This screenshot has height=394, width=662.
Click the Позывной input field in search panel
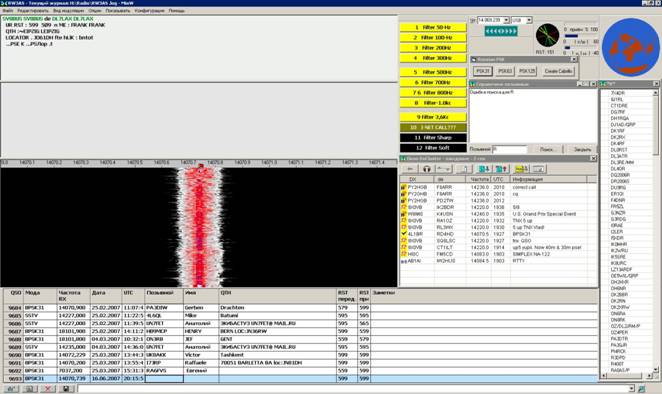pos(510,149)
